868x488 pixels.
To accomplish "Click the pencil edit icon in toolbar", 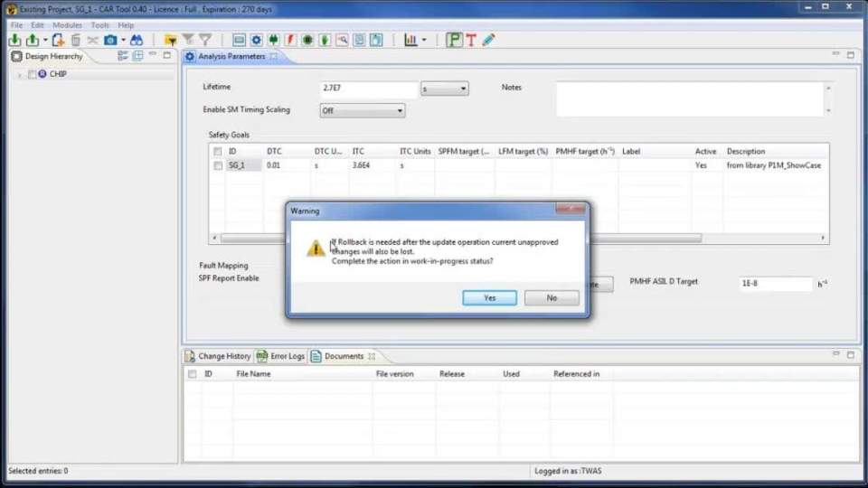I will [x=488, y=41].
